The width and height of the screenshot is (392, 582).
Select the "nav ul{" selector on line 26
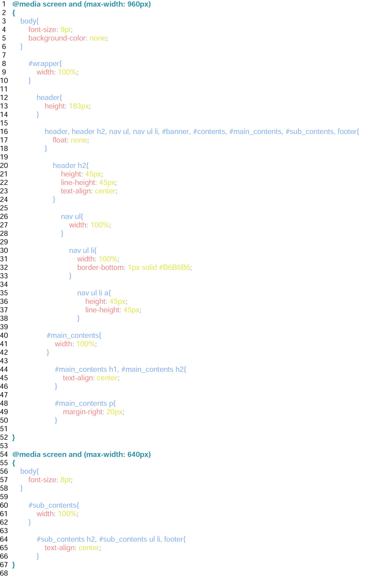[x=72, y=217]
